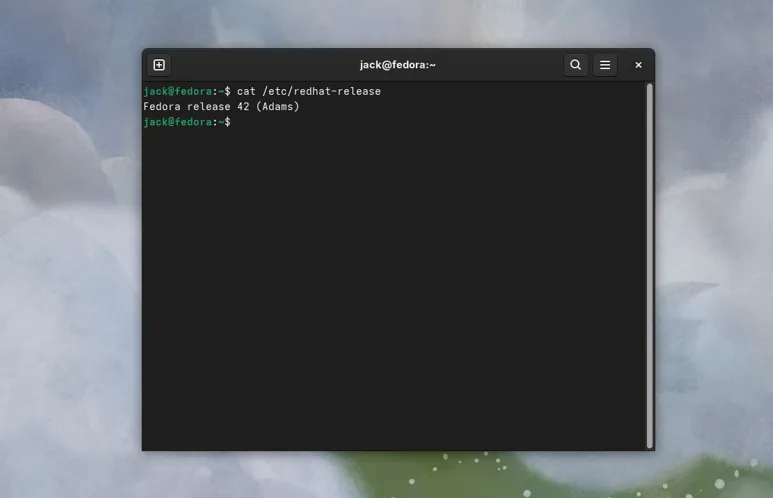Click the jack@fedora:~ window title
Screen dimensions: 773x498
click(x=397, y=65)
